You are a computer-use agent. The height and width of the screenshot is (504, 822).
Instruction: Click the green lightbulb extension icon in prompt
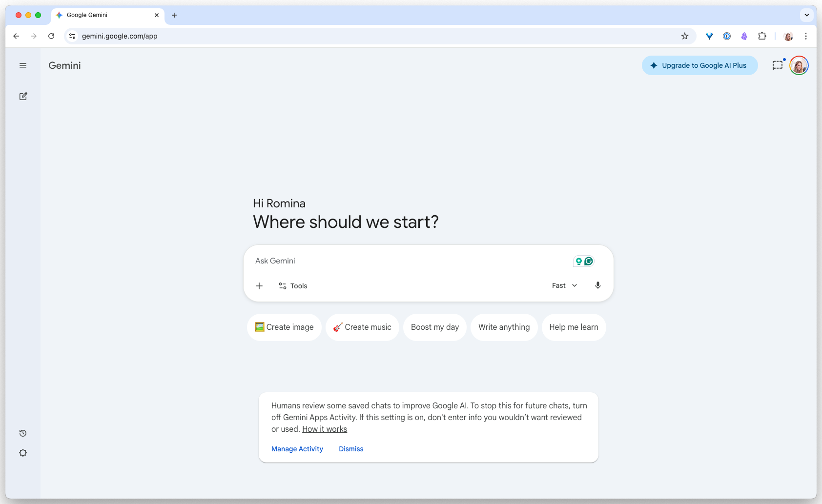579,261
